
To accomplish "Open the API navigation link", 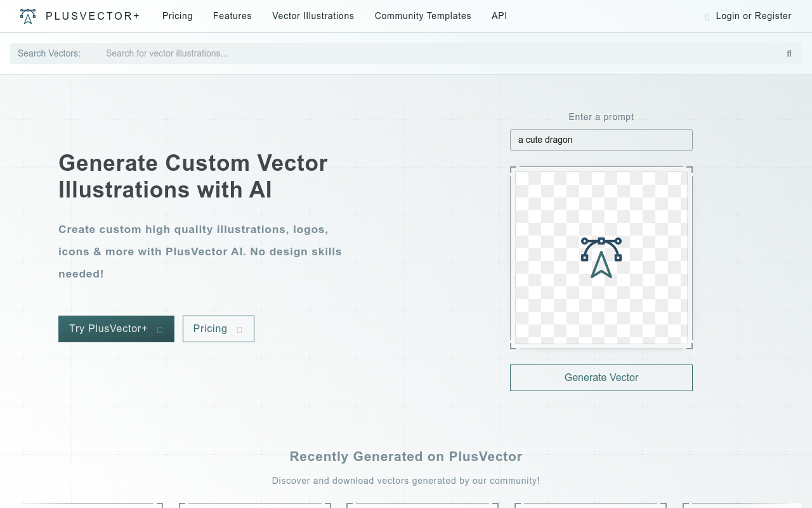I will tap(499, 16).
